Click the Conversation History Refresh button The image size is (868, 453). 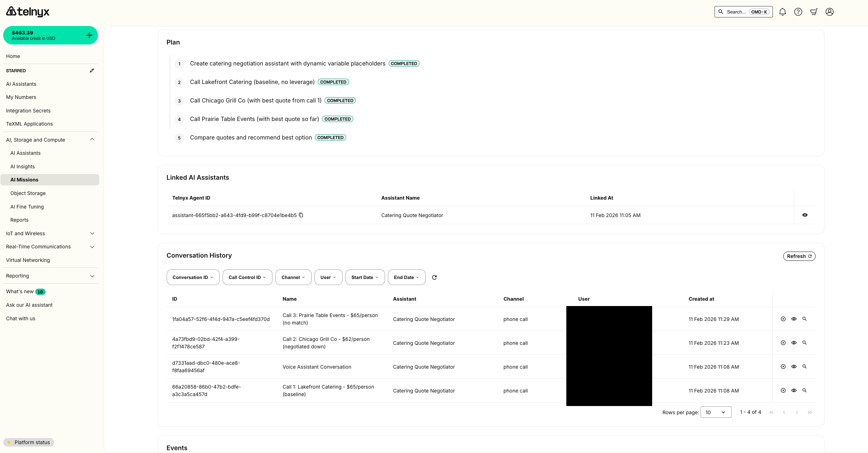pos(799,256)
